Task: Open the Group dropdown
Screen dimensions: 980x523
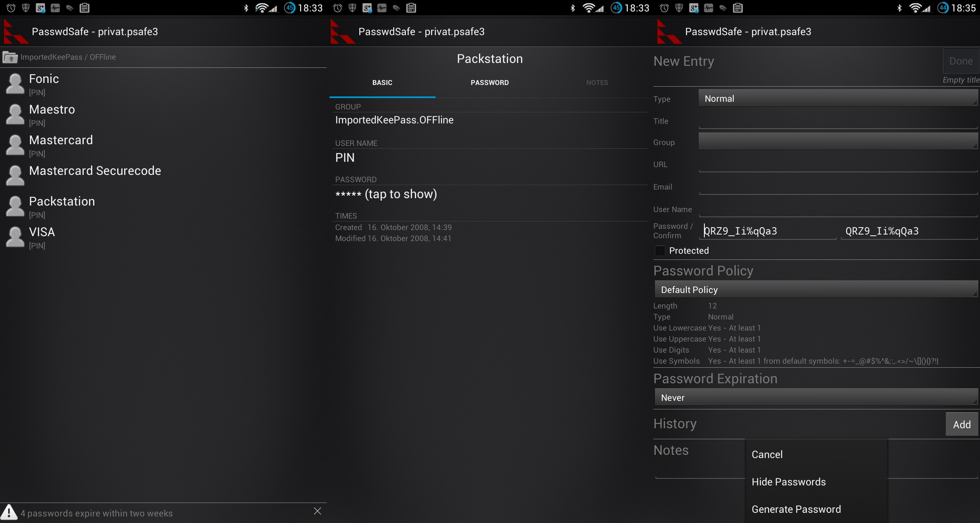Action: pyautogui.click(x=838, y=141)
